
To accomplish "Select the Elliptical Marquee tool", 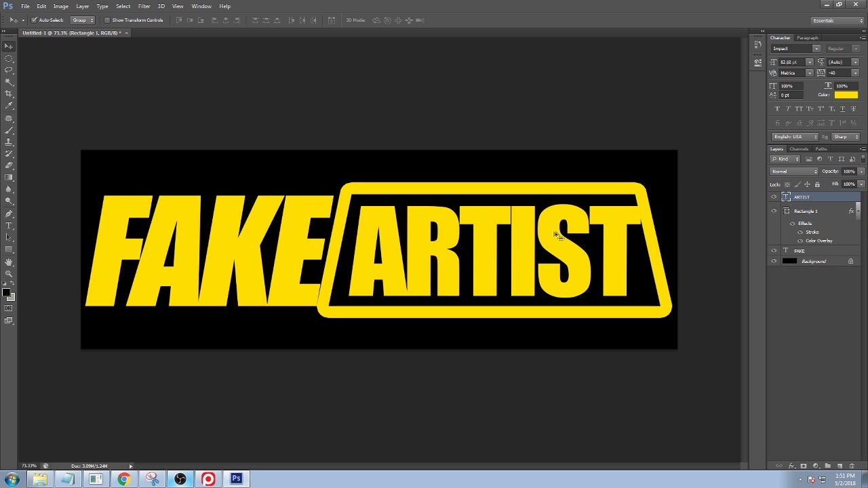I will click(9, 58).
